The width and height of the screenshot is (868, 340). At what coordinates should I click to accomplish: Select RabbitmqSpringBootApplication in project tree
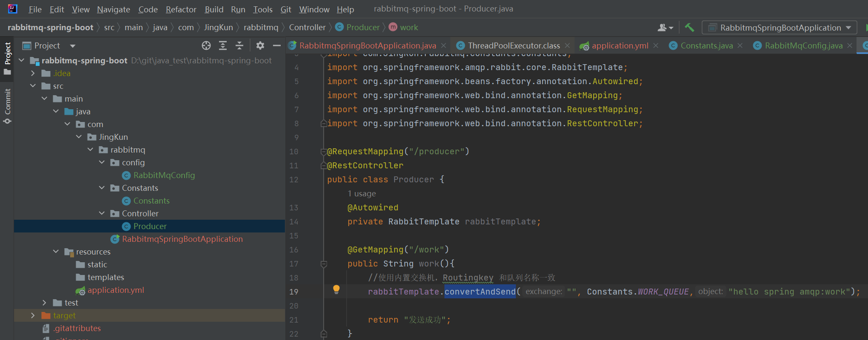(x=182, y=239)
